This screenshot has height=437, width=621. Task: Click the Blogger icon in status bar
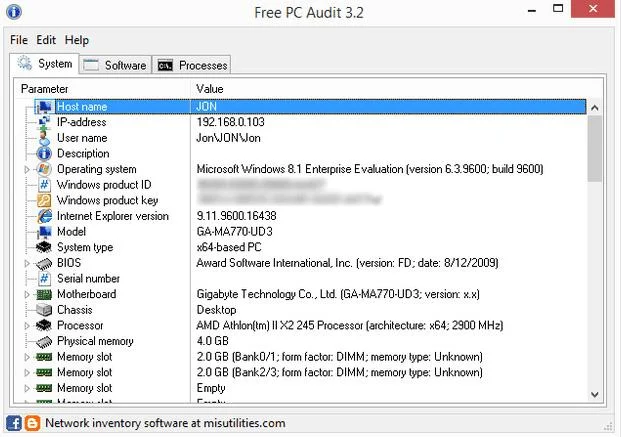tap(32, 423)
